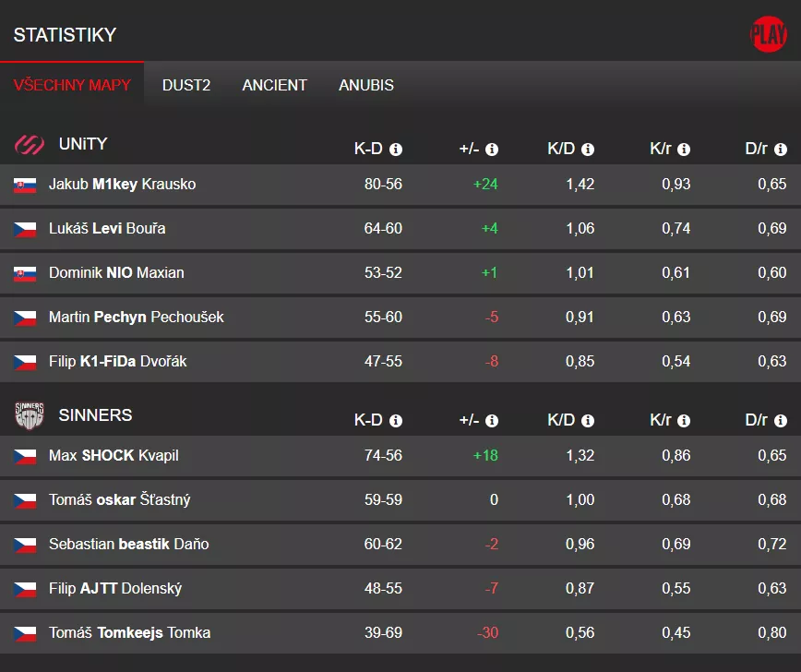Click info icon beside UNiTY +/- header

coord(492,150)
